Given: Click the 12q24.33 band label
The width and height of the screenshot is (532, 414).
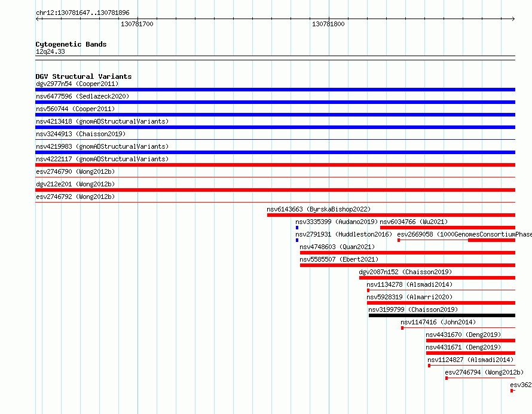Looking at the screenshot, I should point(50,51).
